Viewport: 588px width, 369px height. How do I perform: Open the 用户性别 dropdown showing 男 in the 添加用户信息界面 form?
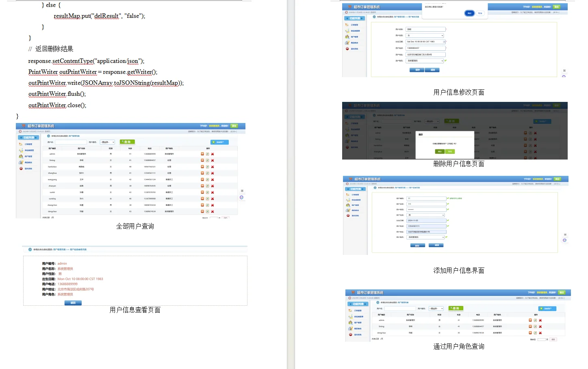(x=426, y=215)
